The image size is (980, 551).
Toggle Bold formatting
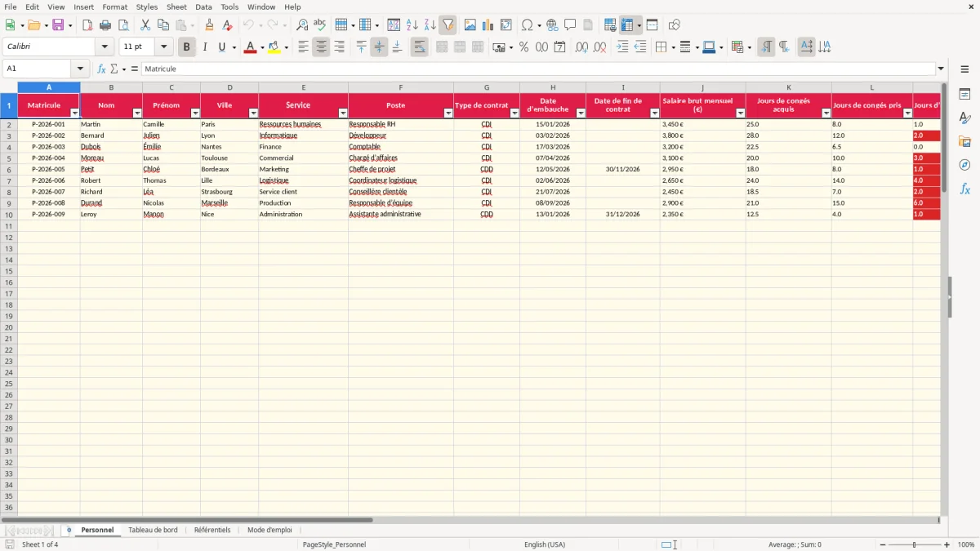[x=186, y=47]
